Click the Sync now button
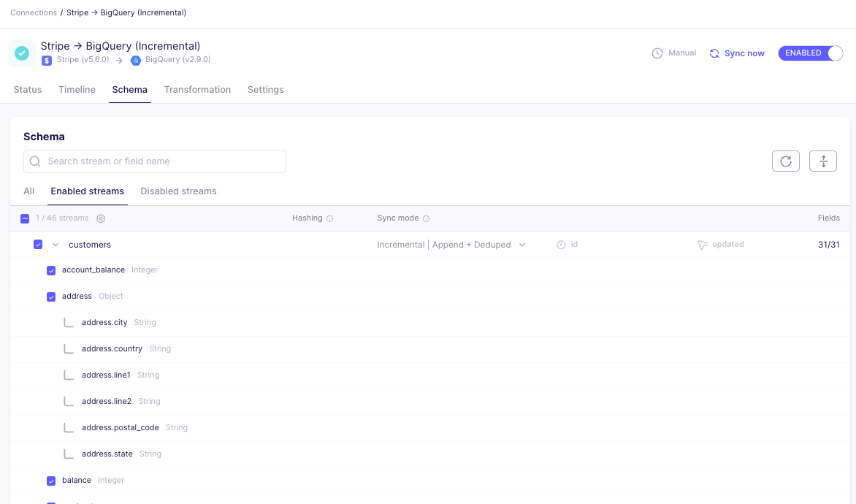 (737, 53)
